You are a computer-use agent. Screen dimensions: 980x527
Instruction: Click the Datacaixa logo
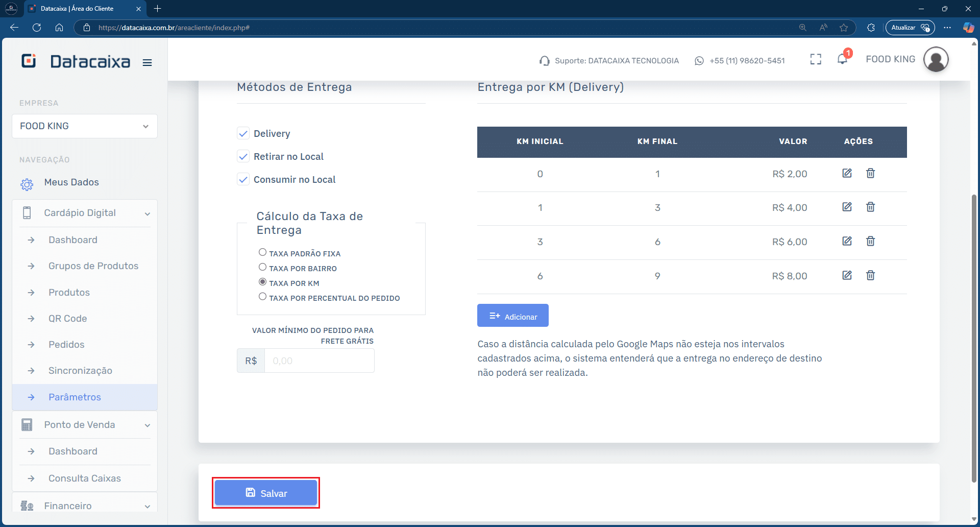[76, 61]
